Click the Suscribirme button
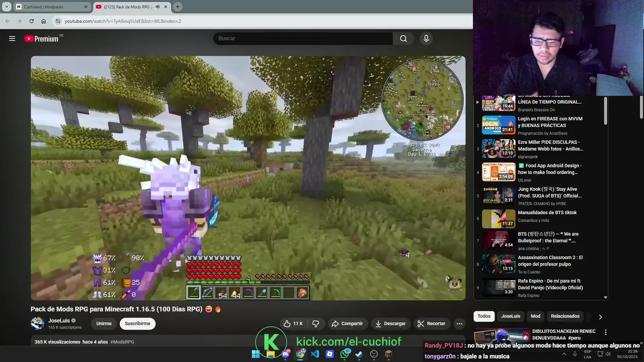This screenshot has width=644, height=362. 137,323
